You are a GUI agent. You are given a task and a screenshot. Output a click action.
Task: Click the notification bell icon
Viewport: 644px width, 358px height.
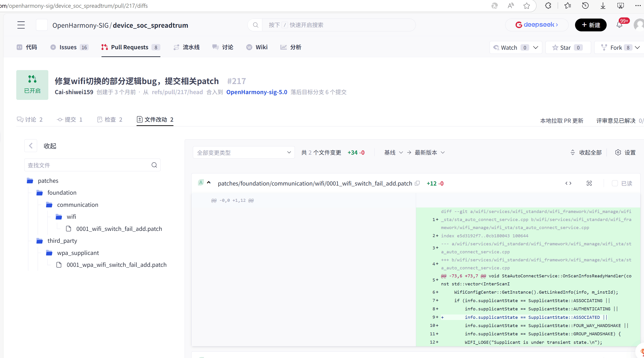pyautogui.click(x=619, y=25)
